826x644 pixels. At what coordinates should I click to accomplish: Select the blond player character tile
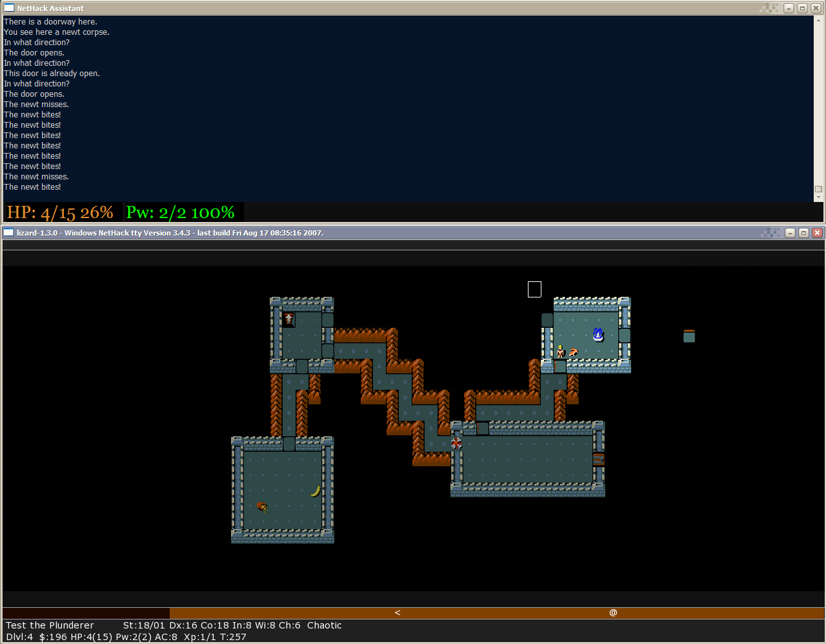pos(560,351)
